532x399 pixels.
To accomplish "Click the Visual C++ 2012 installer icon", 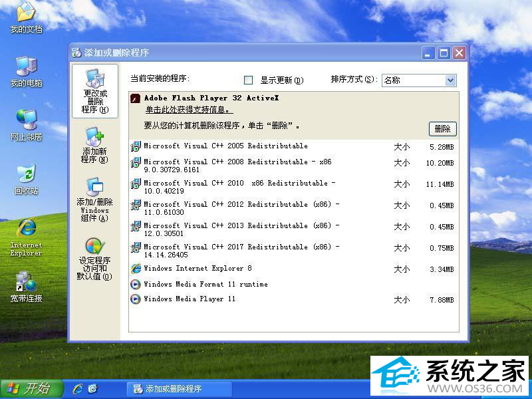I will (136, 205).
